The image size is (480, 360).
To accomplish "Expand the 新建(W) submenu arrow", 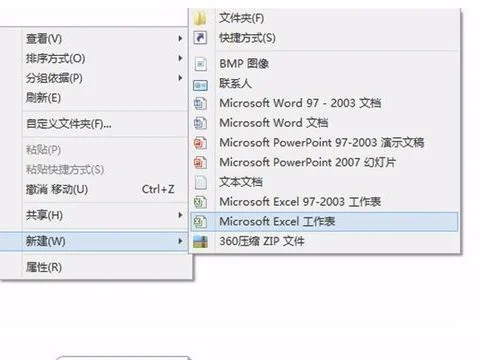I will pos(180,241).
